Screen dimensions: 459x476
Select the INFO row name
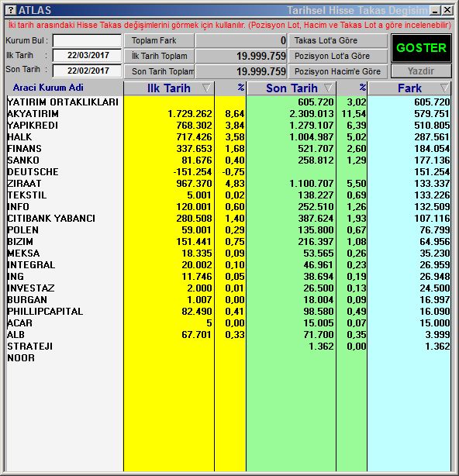(x=18, y=207)
